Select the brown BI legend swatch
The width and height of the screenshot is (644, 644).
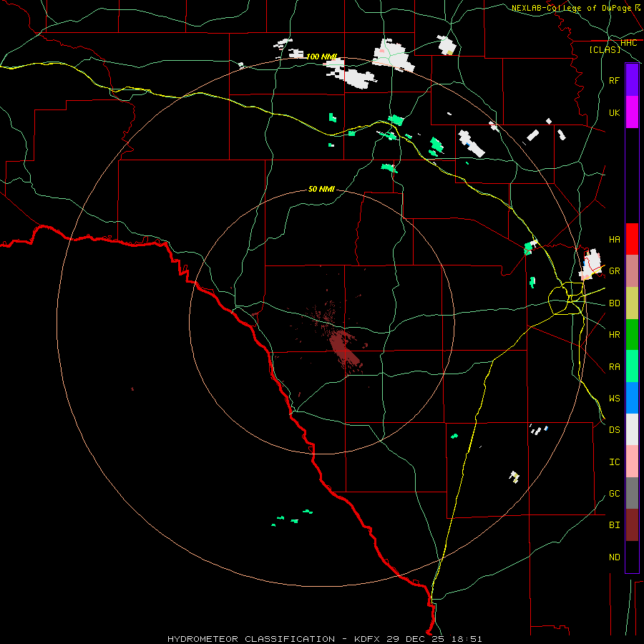(632, 525)
